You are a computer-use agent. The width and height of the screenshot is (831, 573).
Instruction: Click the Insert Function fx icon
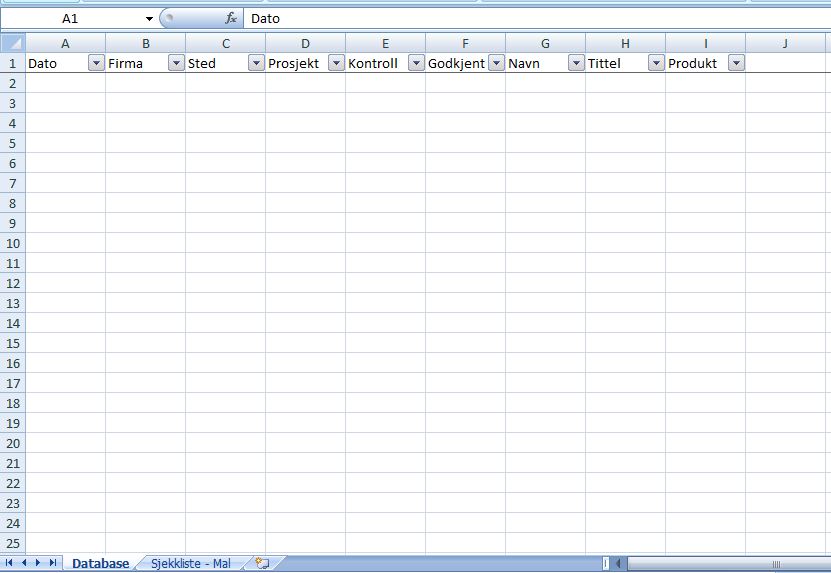tap(231, 19)
